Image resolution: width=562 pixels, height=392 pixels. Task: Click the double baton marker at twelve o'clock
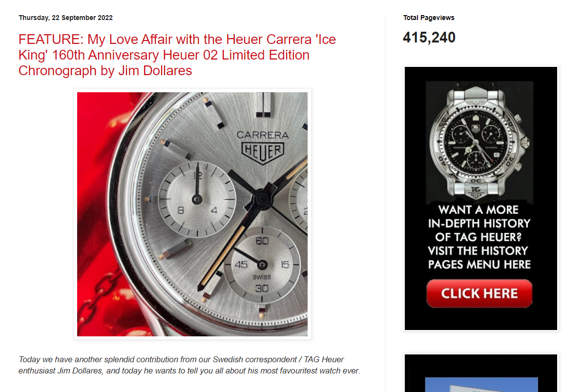(264, 104)
